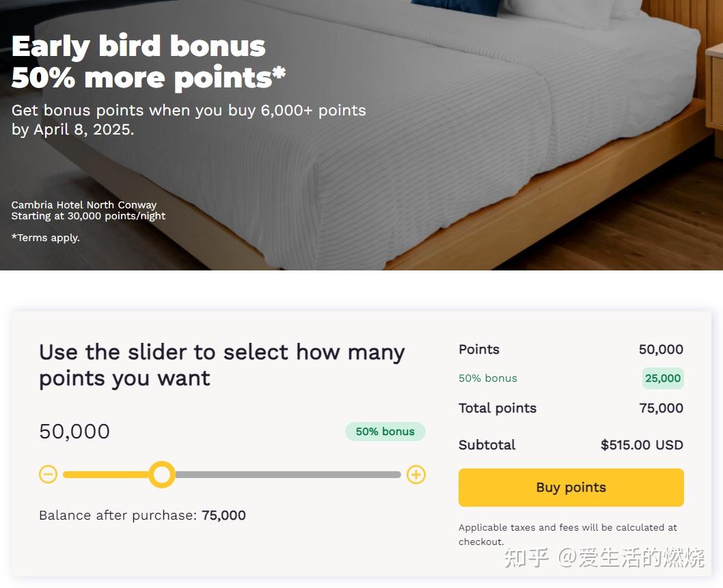This screenshot has width=723, height=588.
Task: Click the gray unfilled part of the slider
Action: click(x=287, y=475)
